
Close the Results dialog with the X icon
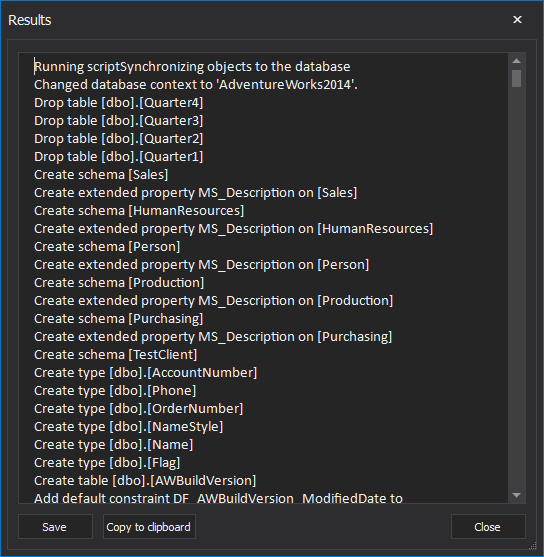tap(517, 20)
